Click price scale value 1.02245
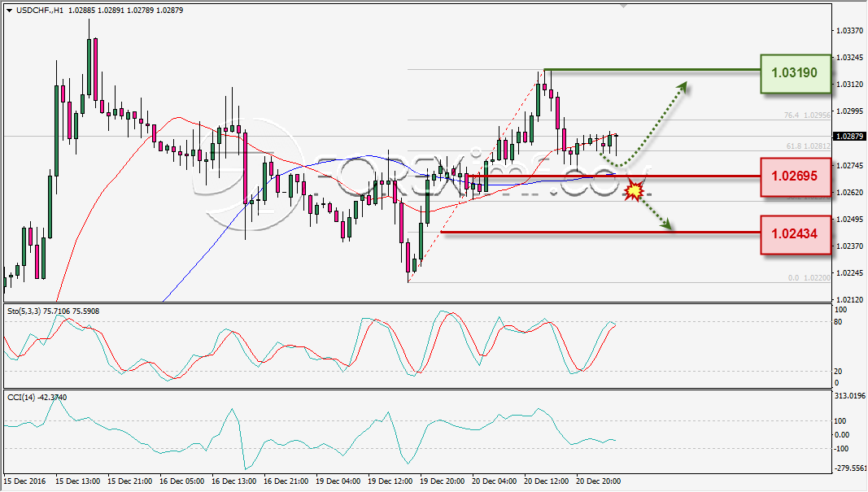This screenshot has height=492, width=868. point(849,273)
